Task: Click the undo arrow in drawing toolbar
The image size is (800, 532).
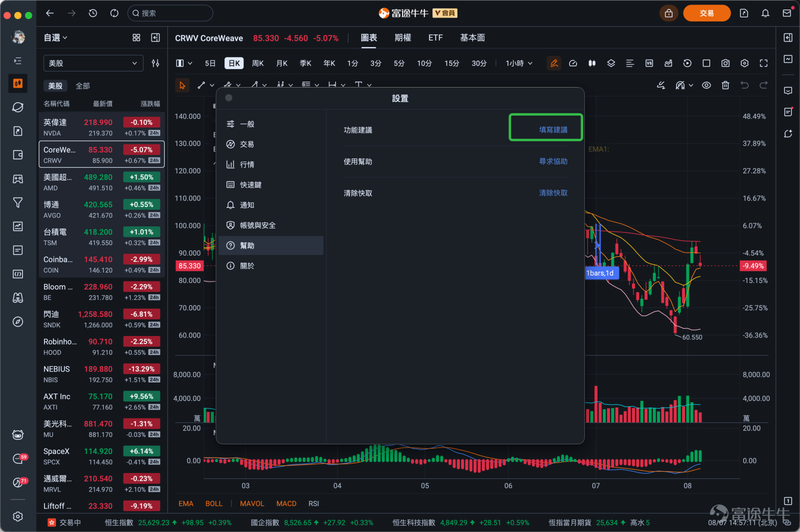Action: click(x=744, y=85)
